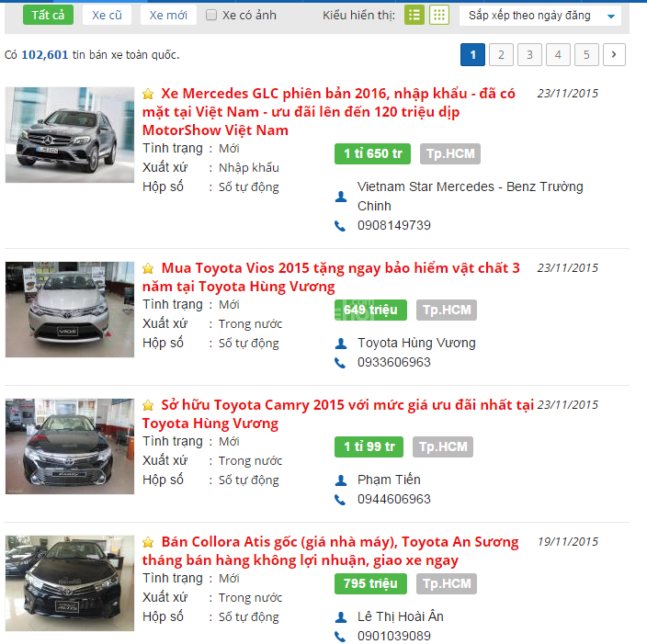Click seller name 'Vietnam Star Mercedes - Benz Trường Chinh'
The width and height of the screenshot is (647, 644).
click(x=470, y=197)
